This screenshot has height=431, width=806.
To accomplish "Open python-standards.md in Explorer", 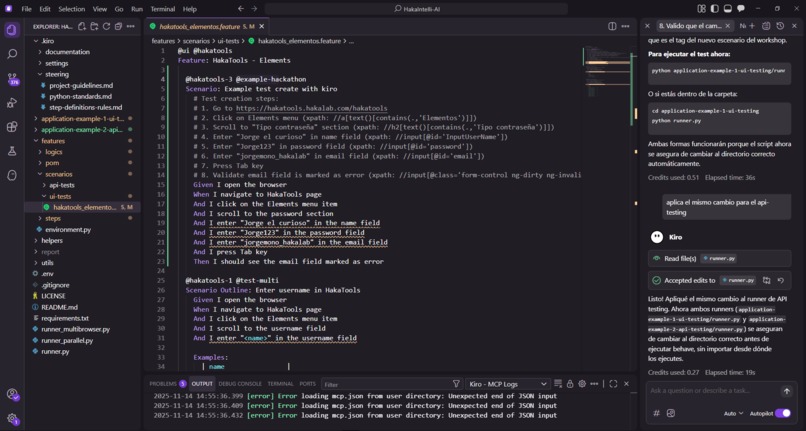I will pos(80,96).
